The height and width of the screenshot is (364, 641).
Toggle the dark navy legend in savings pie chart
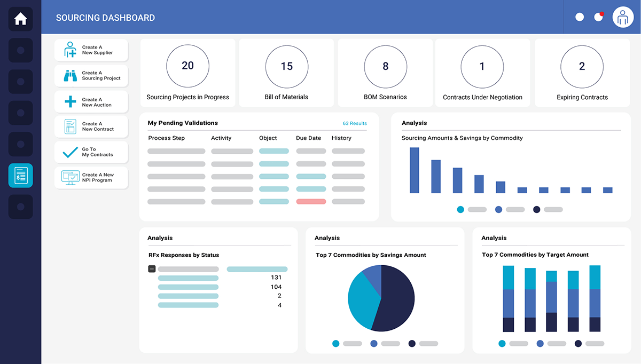[411, 344]
